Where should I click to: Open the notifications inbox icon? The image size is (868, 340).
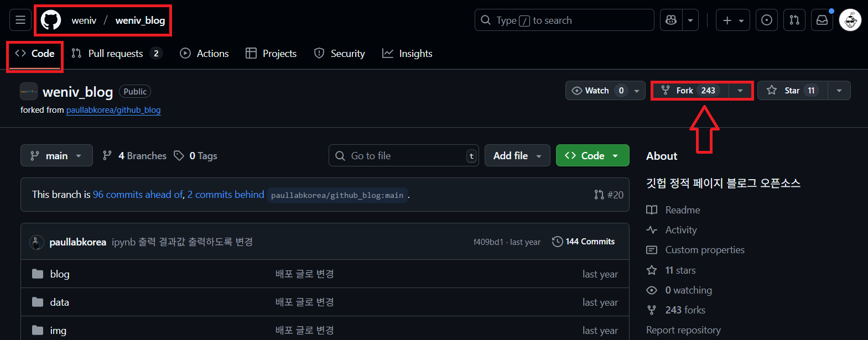click(x=822, y=20)
